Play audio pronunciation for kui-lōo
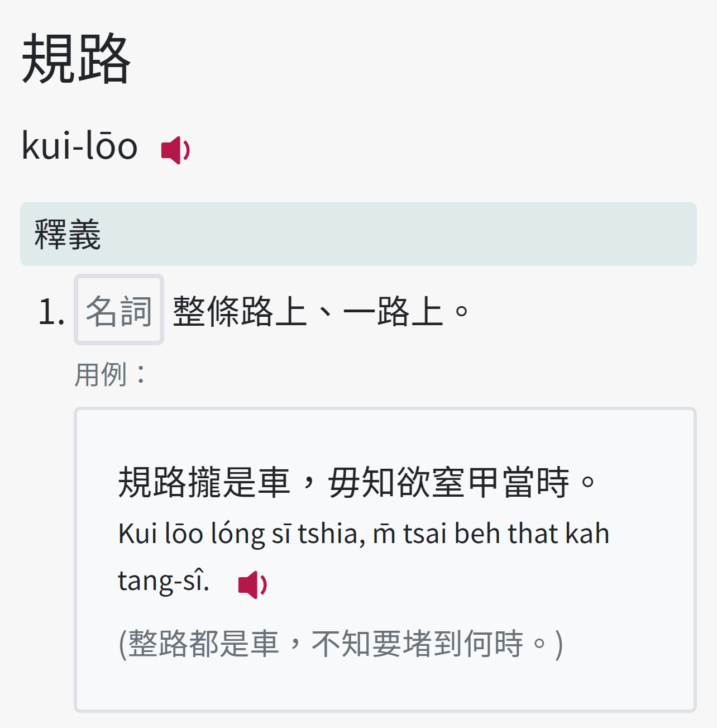Viewport: 717px width, 728px height. [175, 150]
